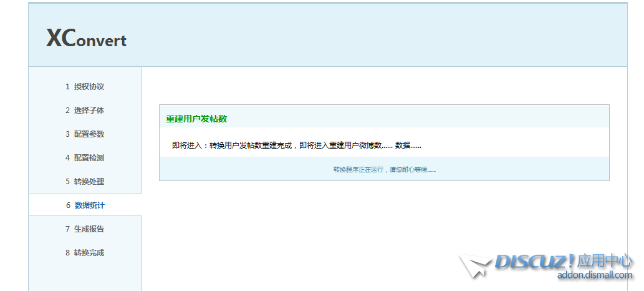Screen dimensions: 644x291
Task: Click the paper plane icon in the watermark
Action: pyautogui.click(x=475, y=267)
